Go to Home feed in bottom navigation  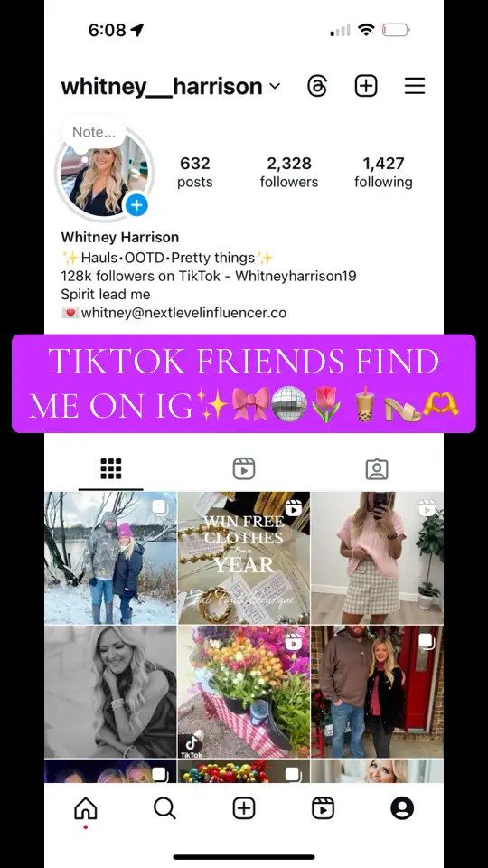pyautogui.click(x=86, y=808)
